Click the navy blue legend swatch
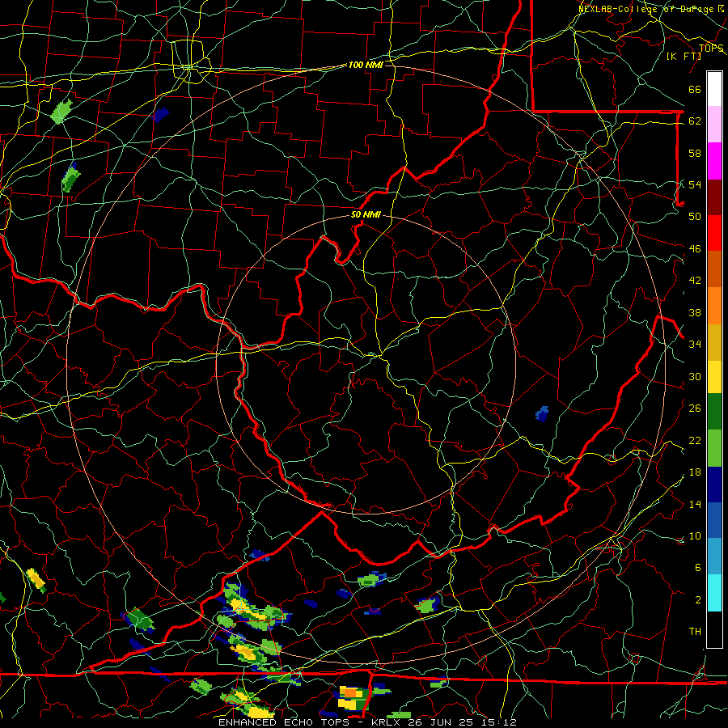This screenshot has height=728, width=728. click(714, 485)
